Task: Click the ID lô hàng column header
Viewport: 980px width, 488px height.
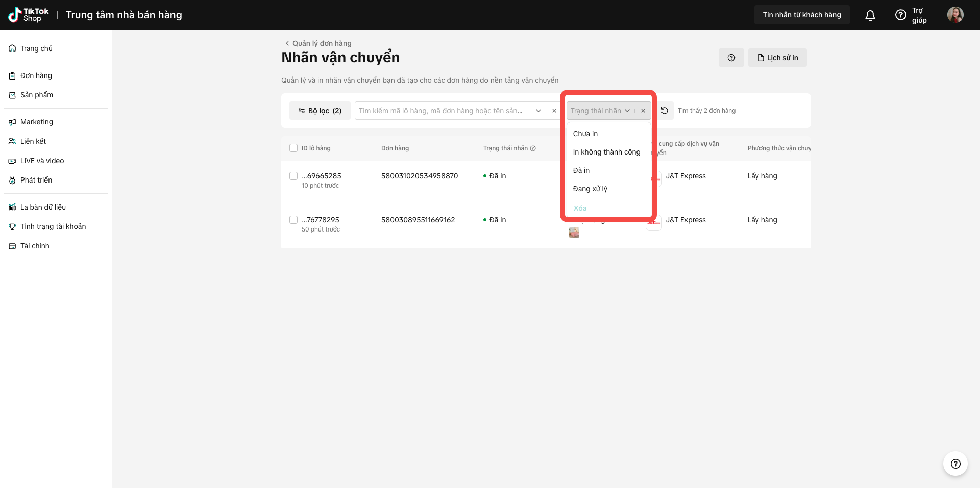Action: pyautogui.click(x=316, y=148)
